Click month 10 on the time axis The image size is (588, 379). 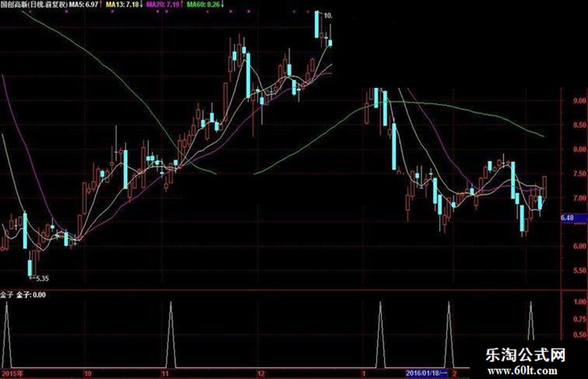88,374
